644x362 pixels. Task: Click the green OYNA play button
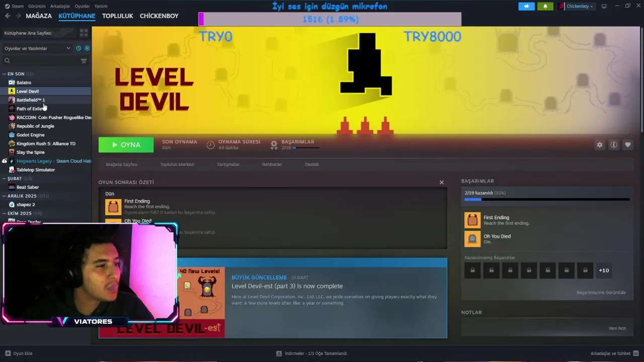(126, 145)
